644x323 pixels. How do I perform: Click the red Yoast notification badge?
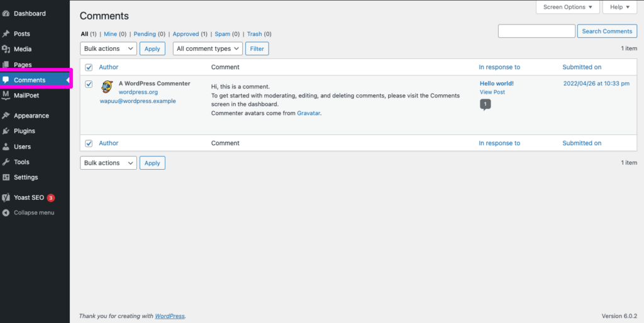[x=50, y=198]
